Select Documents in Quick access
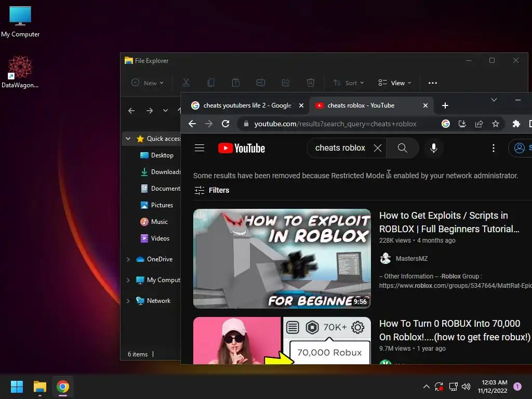Viewport: 532px width, 399px height. [x=160, y=188]
